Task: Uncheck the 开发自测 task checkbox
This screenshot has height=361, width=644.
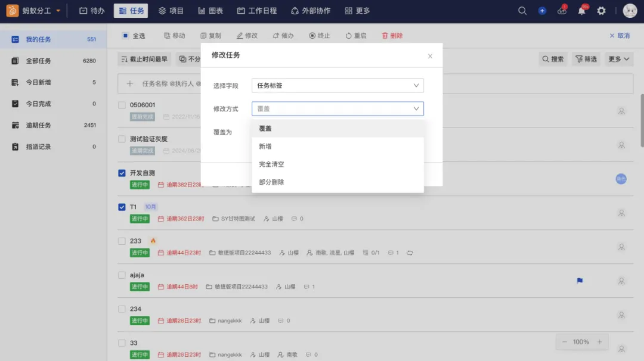Action: [122, 173]
